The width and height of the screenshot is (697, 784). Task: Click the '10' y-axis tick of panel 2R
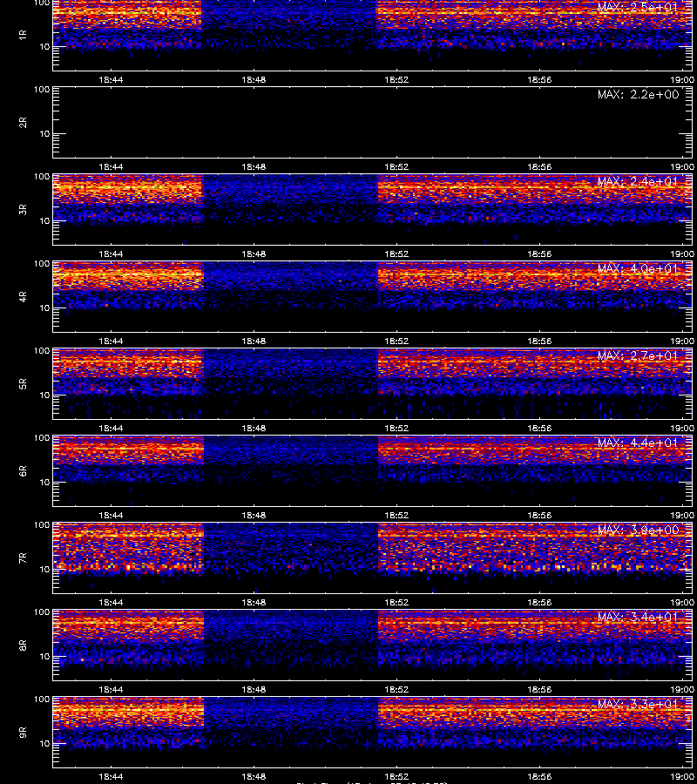tap(44, 133)
